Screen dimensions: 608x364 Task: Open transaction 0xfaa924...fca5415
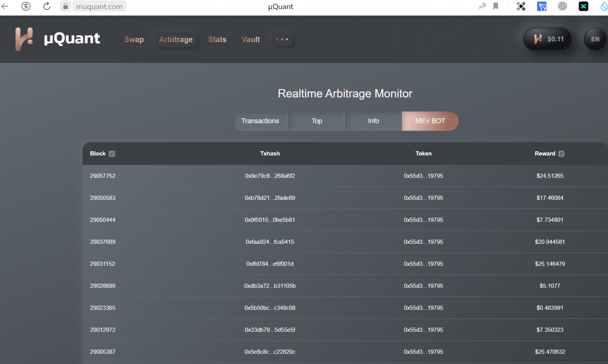[x=270, y=242]
